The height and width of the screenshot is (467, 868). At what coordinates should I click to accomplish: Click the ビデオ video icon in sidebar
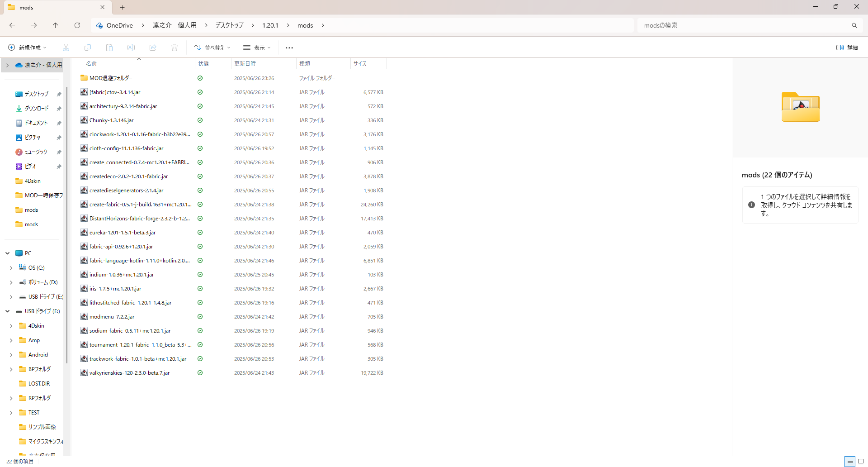coord(19,167)
